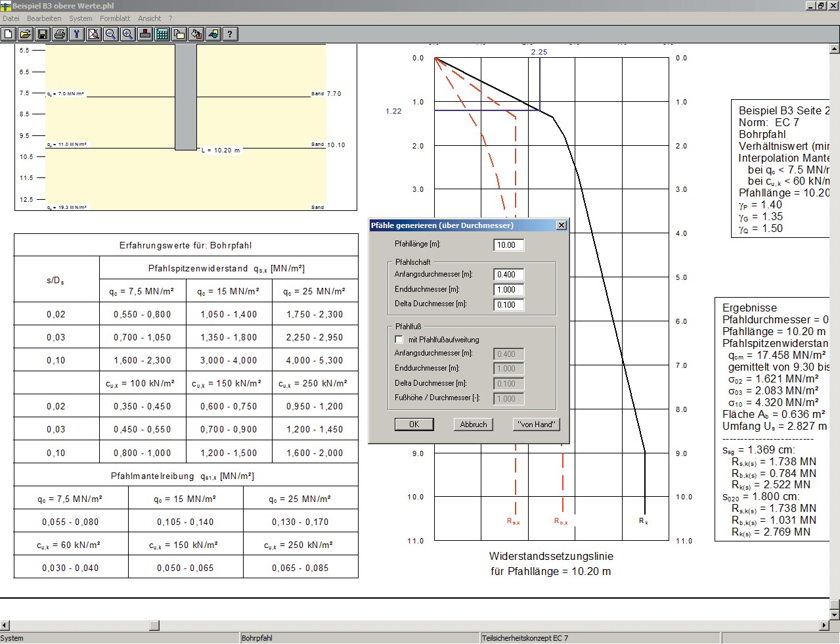Image resolution: width=840 pixels, height=644 pixels.
Task: Click the copy pages toolbar icon
Action: coord(179,34)
